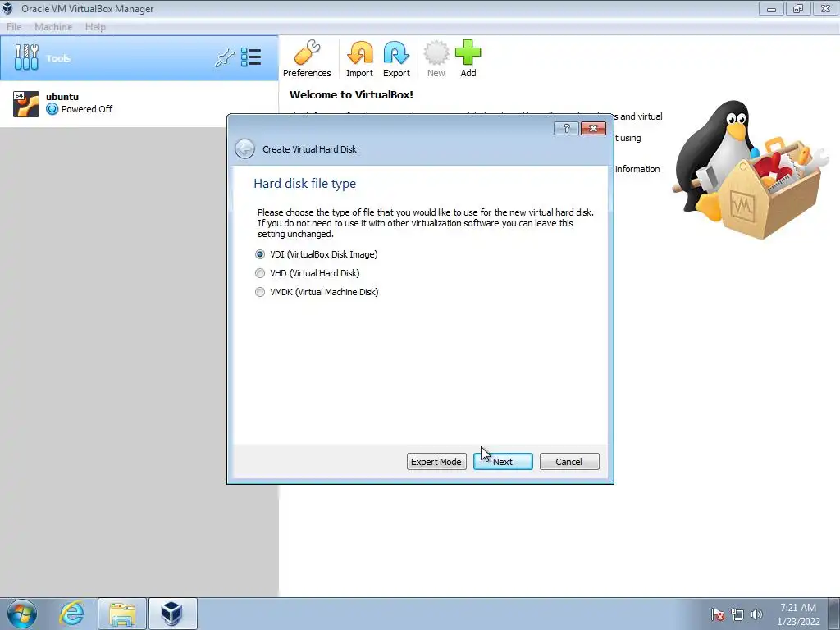
Task: Close the Create Virtual Hard Disk dialog
Action: pos(593,129)
